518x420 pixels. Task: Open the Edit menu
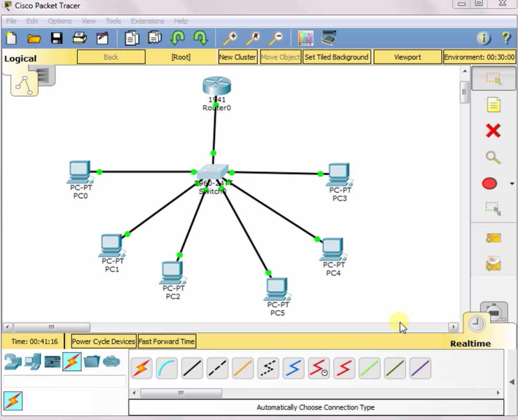pyautogui.click(x=32, y=21)
